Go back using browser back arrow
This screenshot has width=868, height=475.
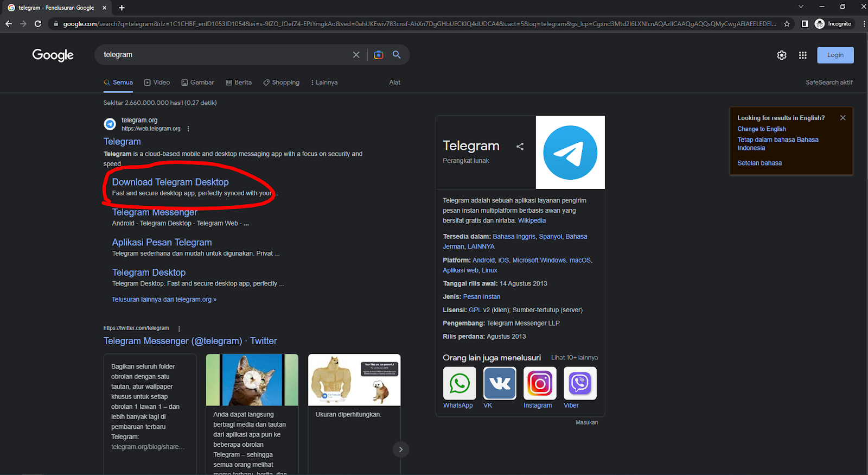tap(8, 24)
